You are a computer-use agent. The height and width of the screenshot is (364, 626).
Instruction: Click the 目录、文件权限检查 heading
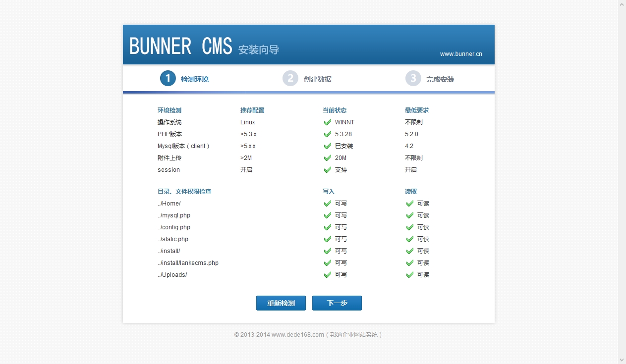click(x=184, y=192)
